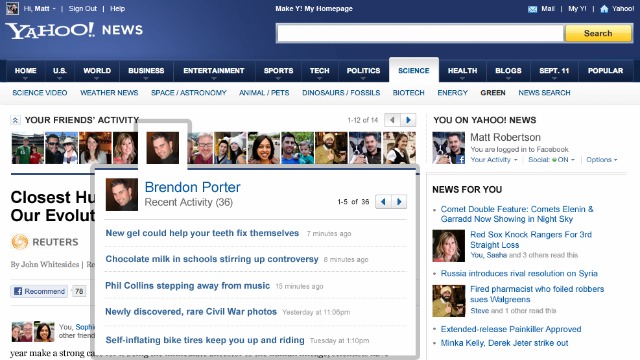Open the ENTERTAINMENT navigation tab
This screenshot has height=360, width=640.
pyautogui.click(x=214, y=71)
